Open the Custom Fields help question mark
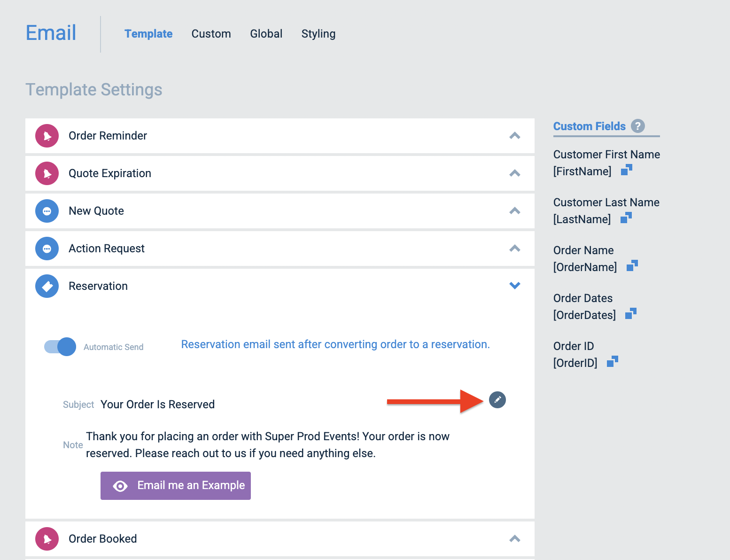Image resolution: width=730 pixels, height=560 pixels. tap(638, 126)
